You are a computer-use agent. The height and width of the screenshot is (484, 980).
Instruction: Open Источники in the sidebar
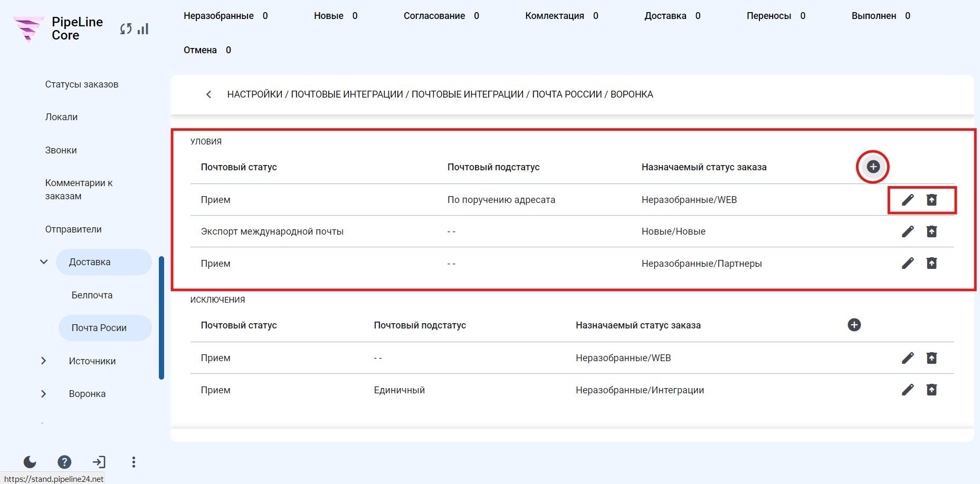coord(92,361)
